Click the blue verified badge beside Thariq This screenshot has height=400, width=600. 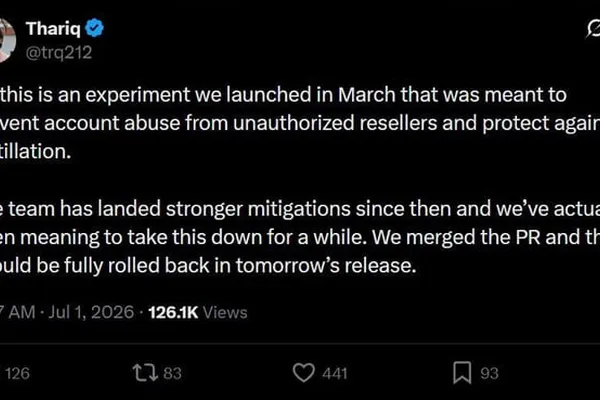click(x=94, y=29)
